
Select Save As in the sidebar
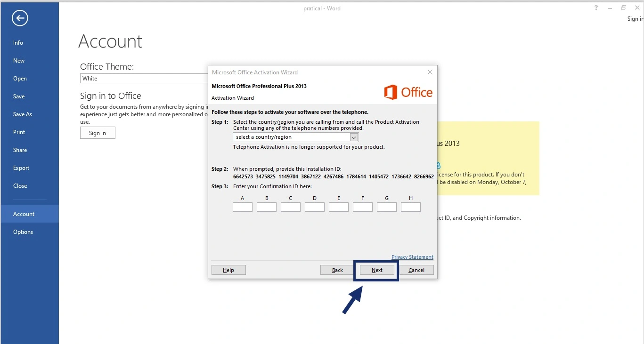point(23,114)
